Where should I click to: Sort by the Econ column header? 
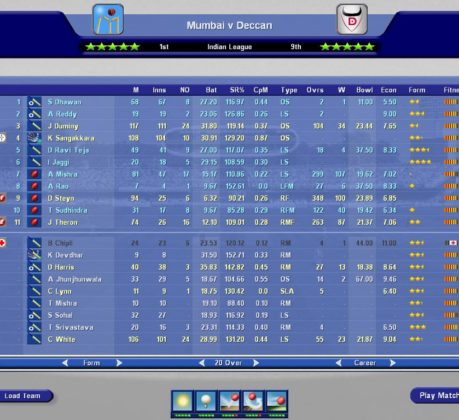coord(388,90)
